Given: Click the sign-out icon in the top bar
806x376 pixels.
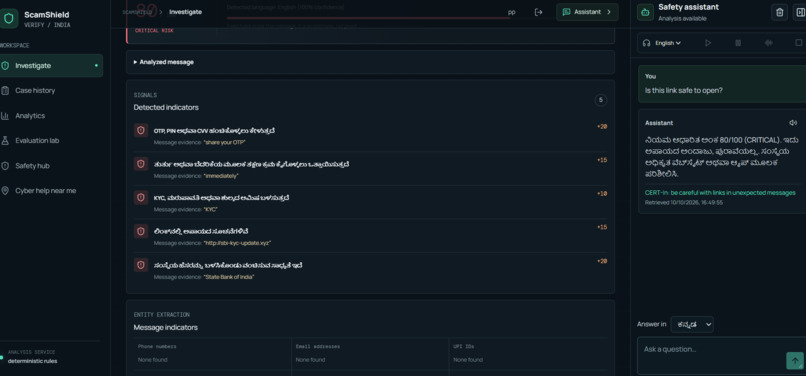Looking at the screenshot, I should pos(538,12).
